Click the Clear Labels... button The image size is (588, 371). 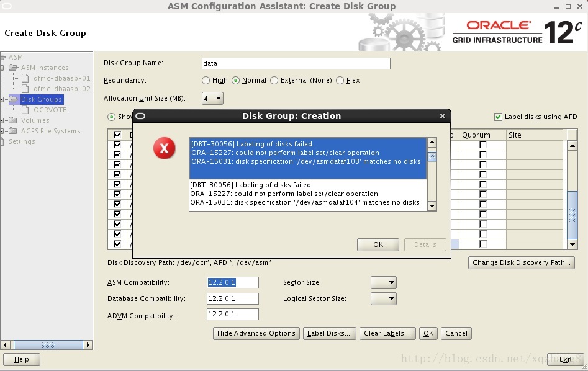387,333
